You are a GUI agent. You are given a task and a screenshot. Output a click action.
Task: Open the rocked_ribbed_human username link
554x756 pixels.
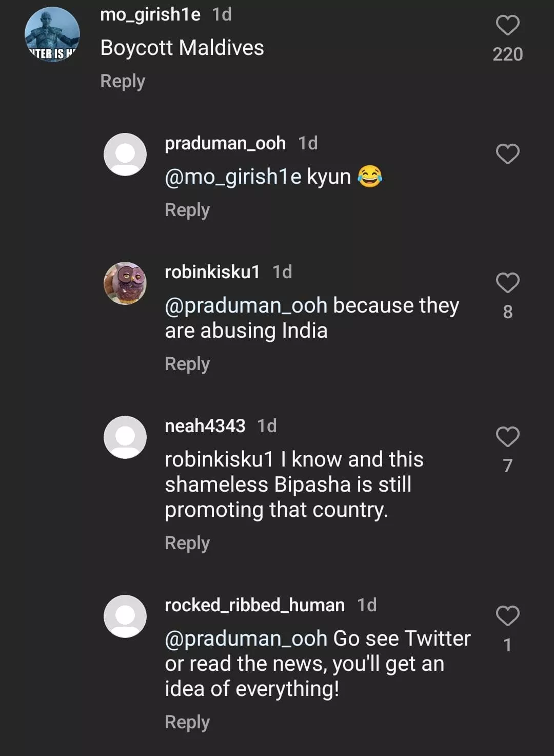[254, 605]
